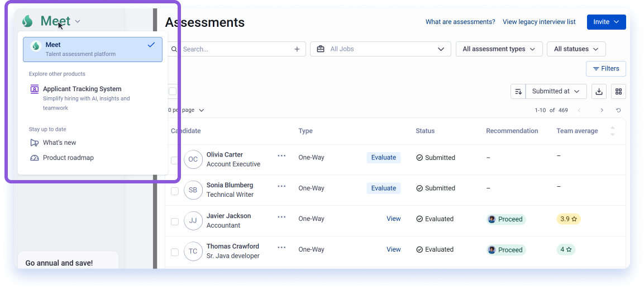Toggle the select-all checkbox
644x288 pixels.
[x=173, y=91]
